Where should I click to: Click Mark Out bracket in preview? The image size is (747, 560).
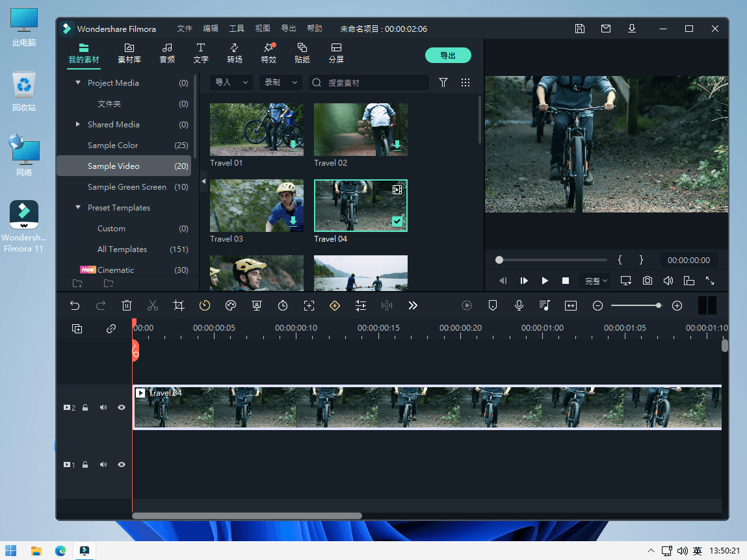pyautogui.click(x=641, y=260)
